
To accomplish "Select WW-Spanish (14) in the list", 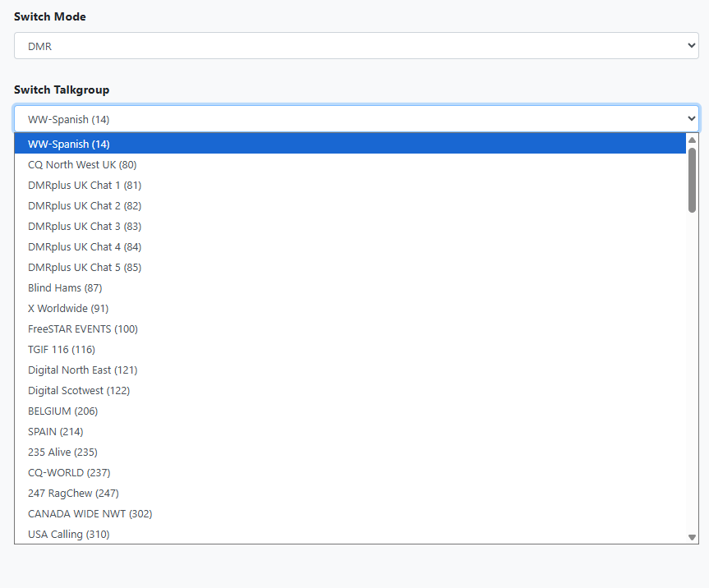I will click(x=350, y=144).
